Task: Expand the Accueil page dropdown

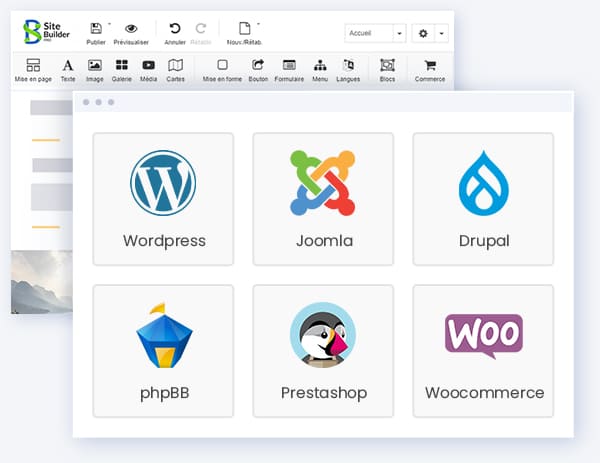Action: tap(399, 33)
